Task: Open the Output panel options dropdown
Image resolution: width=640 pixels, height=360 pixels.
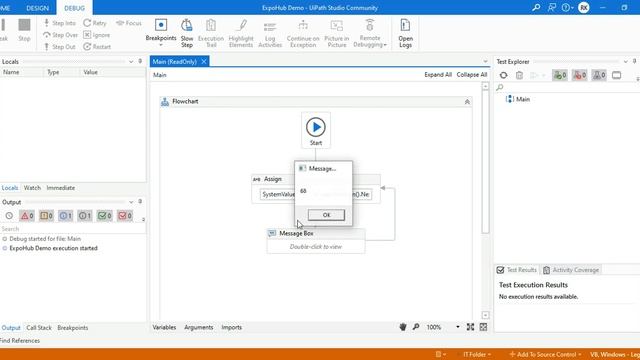Action: [x=131, y=202]
